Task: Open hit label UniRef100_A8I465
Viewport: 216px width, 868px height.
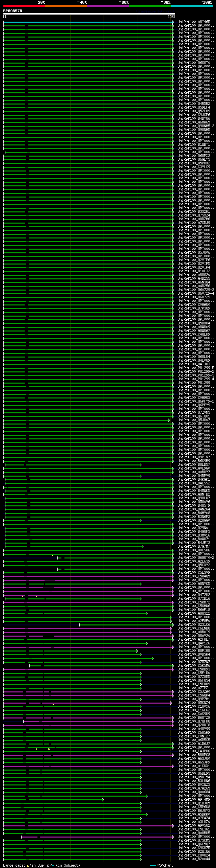Action: click(194, 22)
